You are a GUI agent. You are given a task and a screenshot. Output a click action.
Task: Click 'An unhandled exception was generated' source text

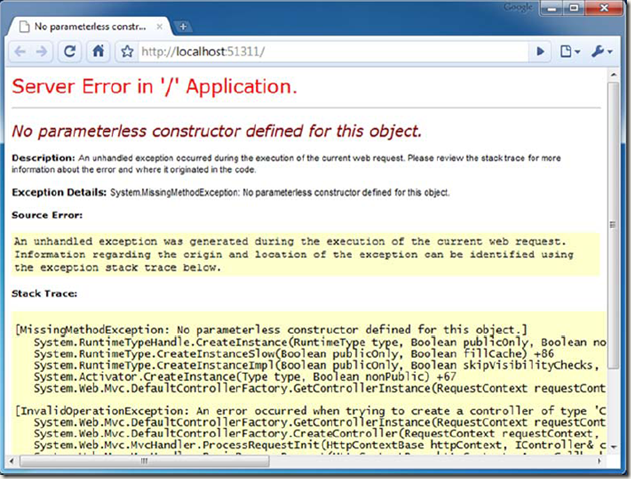tap(290, 242)
